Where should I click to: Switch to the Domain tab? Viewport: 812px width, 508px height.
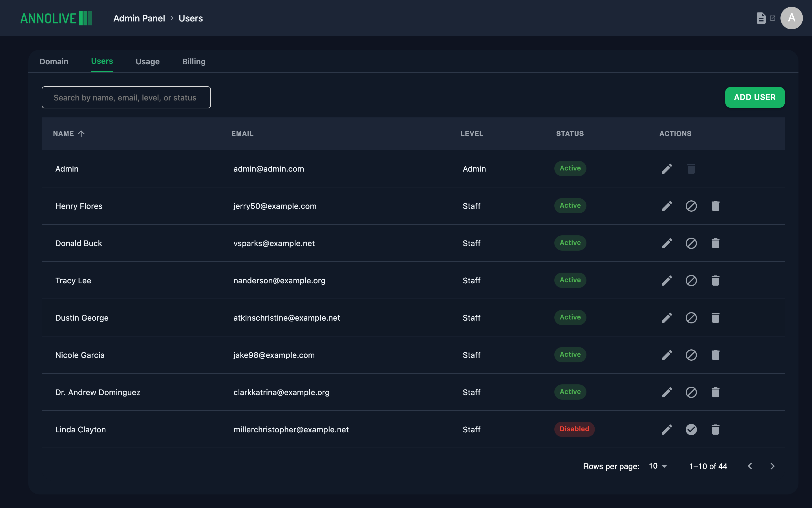point(54,62)
